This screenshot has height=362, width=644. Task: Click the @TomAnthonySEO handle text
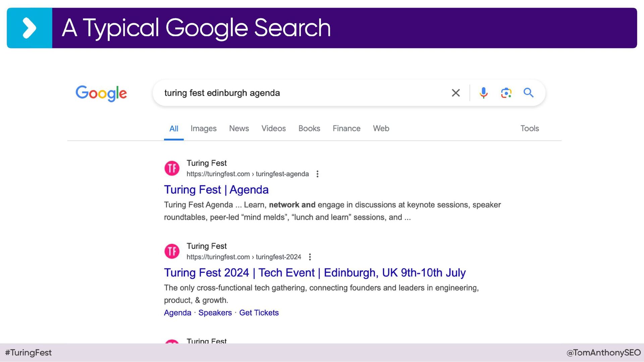[x=603, y=353]
